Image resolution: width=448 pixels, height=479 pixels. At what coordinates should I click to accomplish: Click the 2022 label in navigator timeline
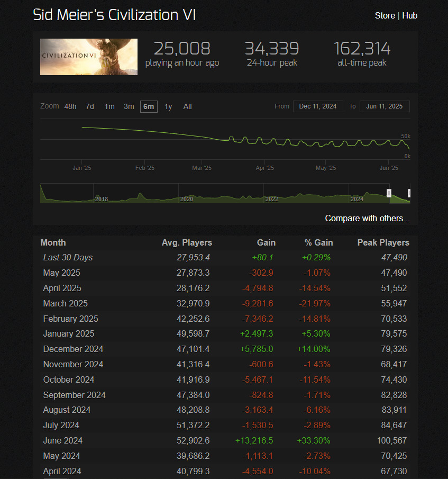click(272, 199)
